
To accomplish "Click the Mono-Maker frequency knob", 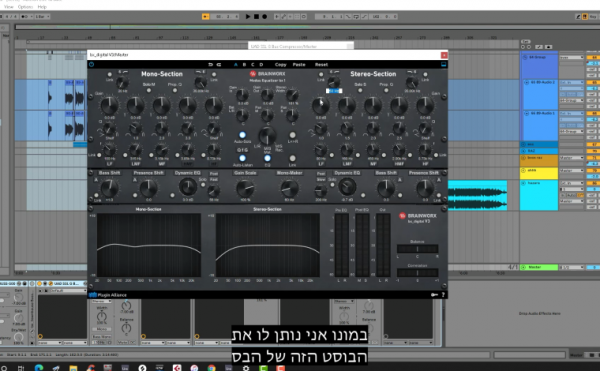I will (x=289, y=188).
